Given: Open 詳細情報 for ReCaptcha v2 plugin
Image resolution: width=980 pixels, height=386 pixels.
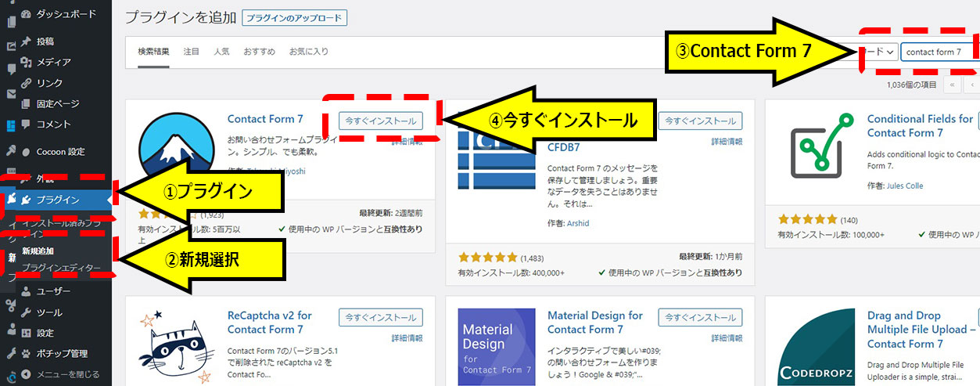Looking at the screenshot, I should coord(407,338).
